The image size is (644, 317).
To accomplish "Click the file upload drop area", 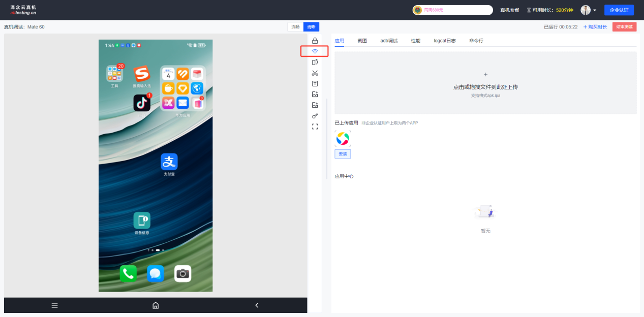I will [485, 83].
